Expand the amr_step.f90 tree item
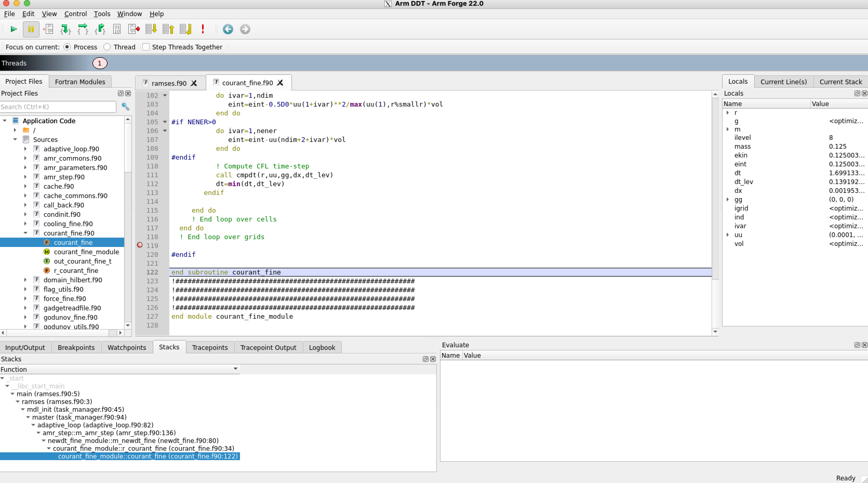Image resolution: width=868 pixels, height=483 pixels. pyautogui.click(x=25, y=177)
